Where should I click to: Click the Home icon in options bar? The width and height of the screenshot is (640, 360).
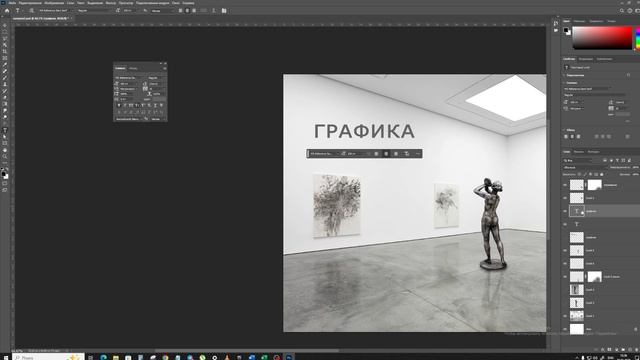tap(7, 11)
